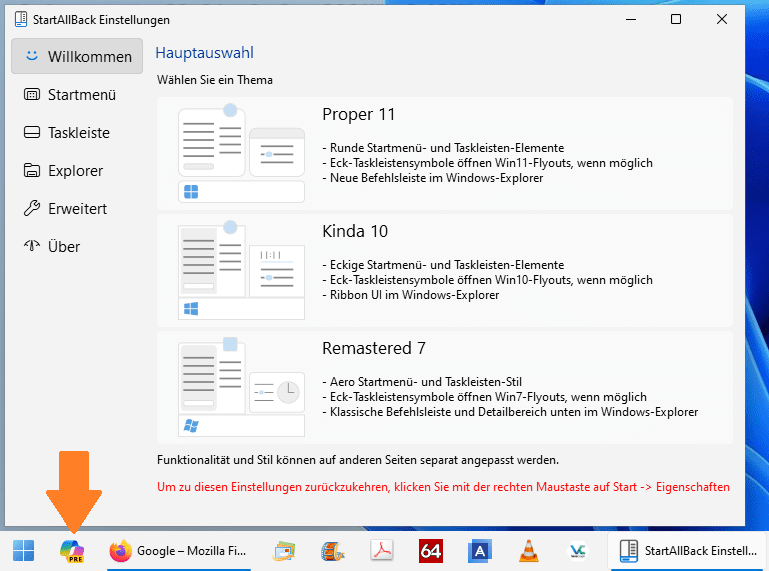Open the Windows Start button in taskbar

pos(24,550)
